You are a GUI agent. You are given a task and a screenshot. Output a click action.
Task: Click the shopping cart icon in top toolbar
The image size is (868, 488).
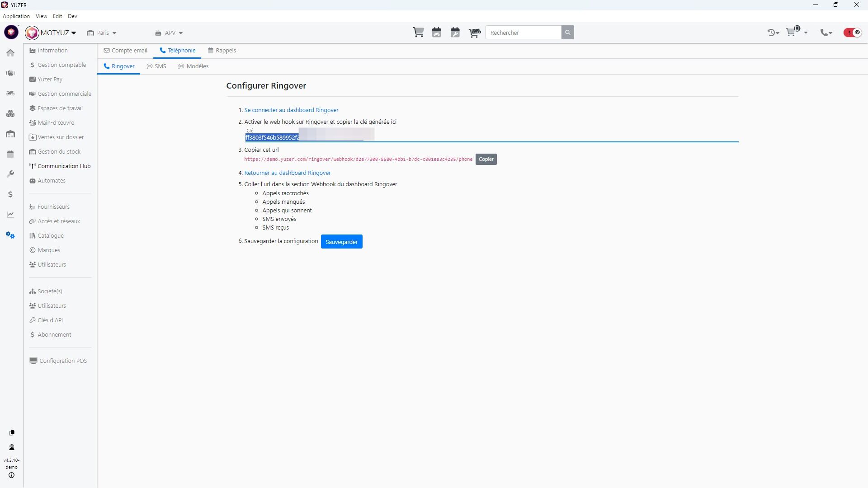(418, 33)
